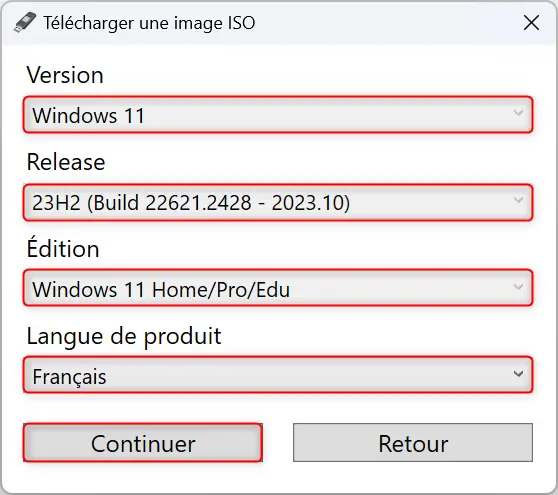Click the Version field label

tap(65, 75)
